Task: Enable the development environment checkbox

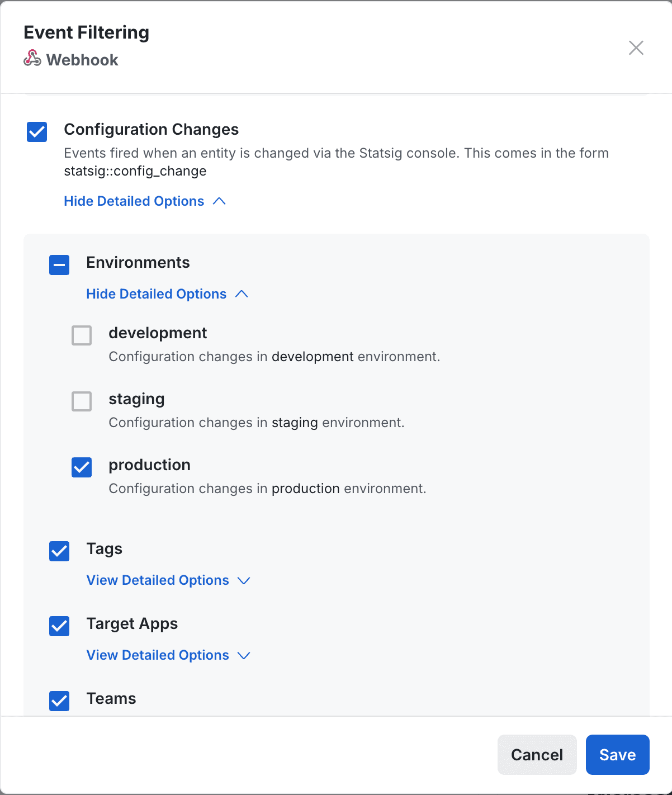Action: [81, 335]
